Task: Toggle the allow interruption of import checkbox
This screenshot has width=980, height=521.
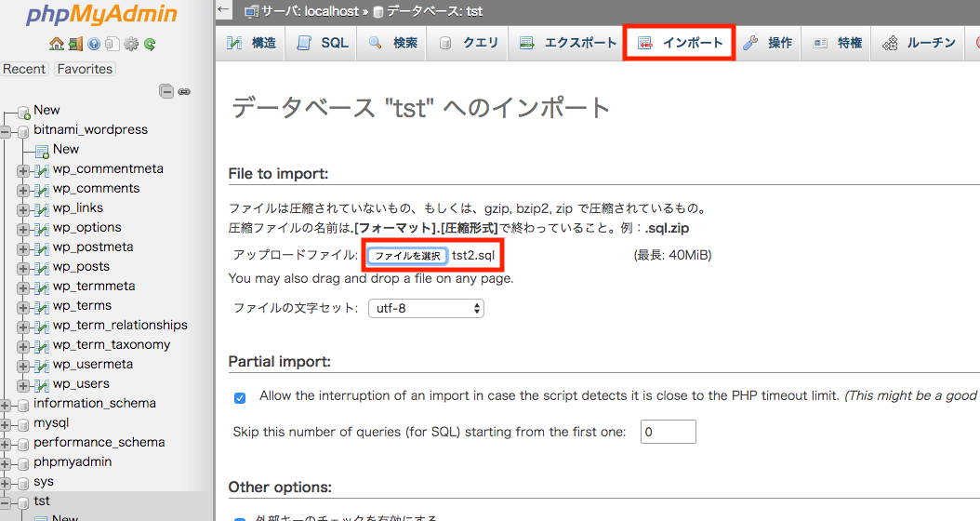Action: tap(240, 397)
